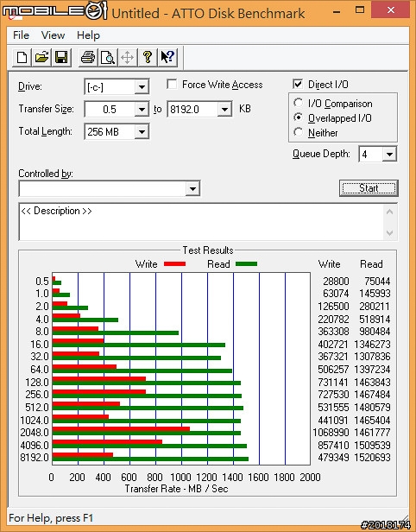This screenshot has width=416, height=532.
Task: Expand the Controlled by dropdown
Action: click(x=192, y=188)
